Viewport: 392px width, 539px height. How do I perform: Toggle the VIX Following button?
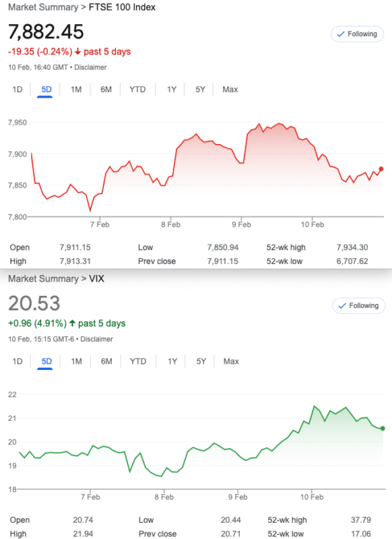tap(358, 306)
